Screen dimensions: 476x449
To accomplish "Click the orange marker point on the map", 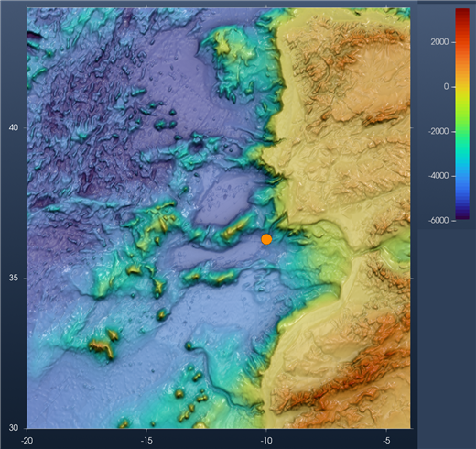I will click(266, 239).
